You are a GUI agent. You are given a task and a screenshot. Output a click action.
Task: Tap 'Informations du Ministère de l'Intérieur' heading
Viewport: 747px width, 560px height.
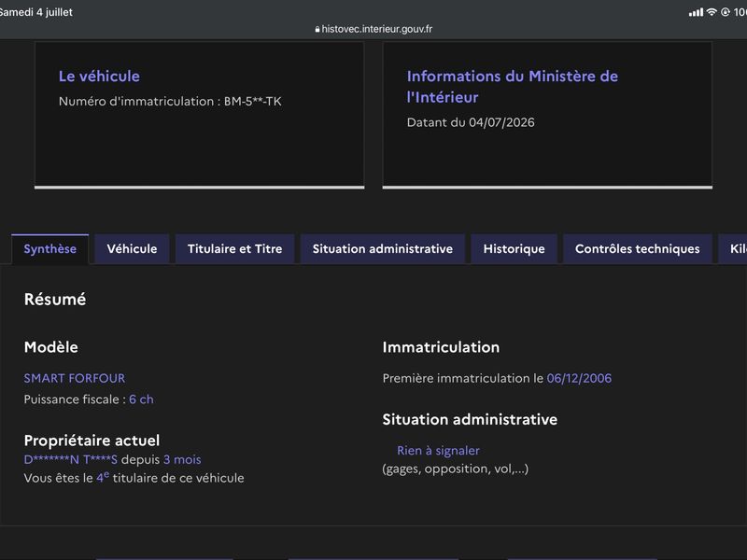click(513, 87)
